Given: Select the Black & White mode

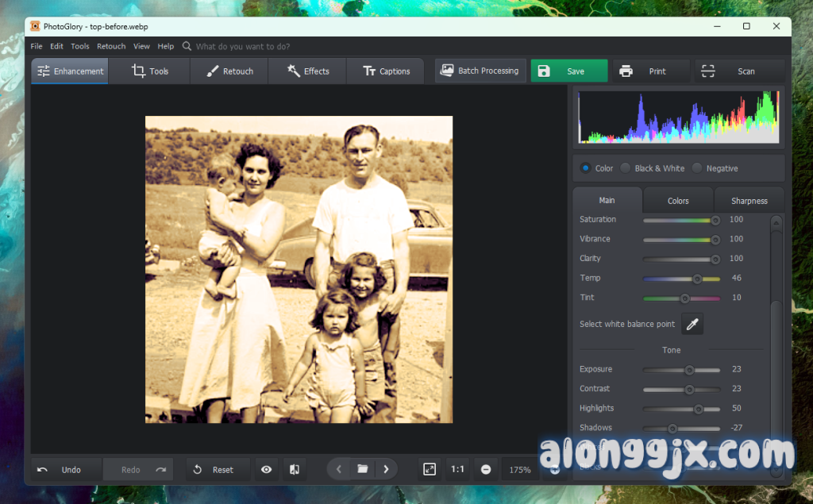Looking at the screenshot, I should click(x=626, y=168).
